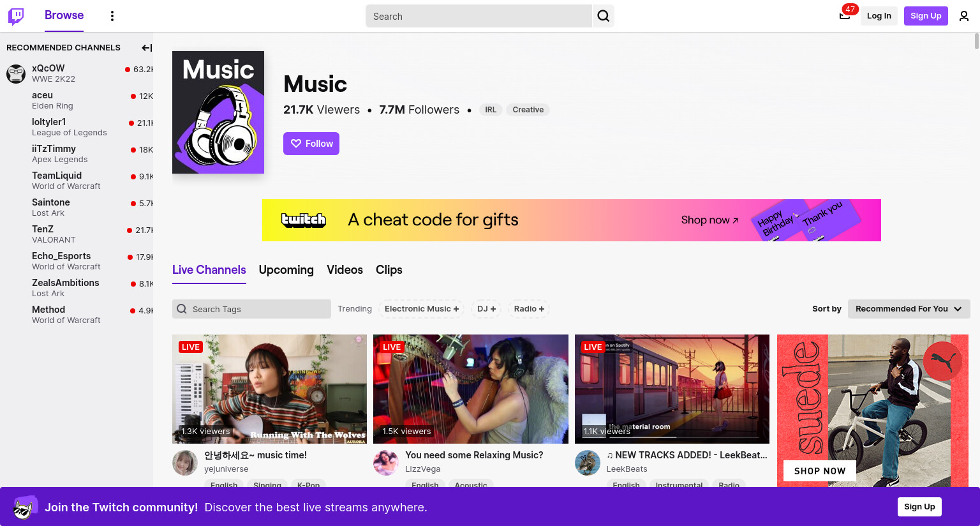
Task: Click the LizzVega streamer avatar
Action: click(386, 462)
